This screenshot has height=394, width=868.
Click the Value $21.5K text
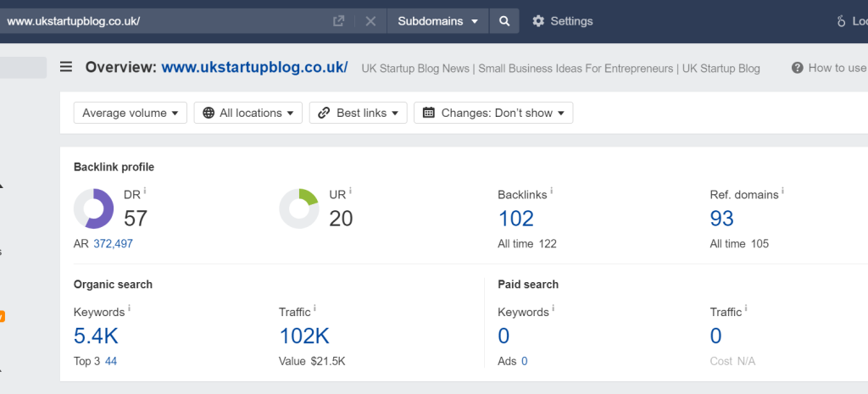312,361
